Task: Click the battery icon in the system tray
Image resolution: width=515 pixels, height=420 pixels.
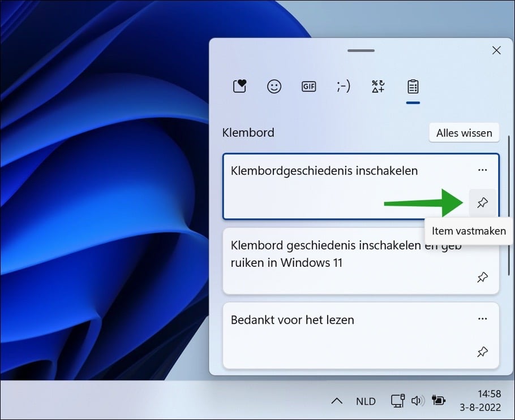Action: (439, 401)
